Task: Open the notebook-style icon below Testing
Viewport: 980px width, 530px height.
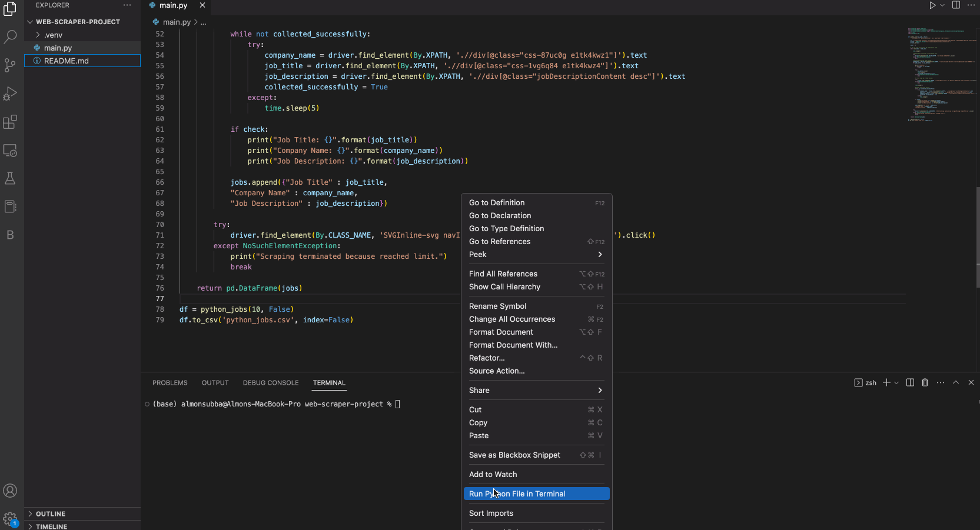Action: (10, 206)
